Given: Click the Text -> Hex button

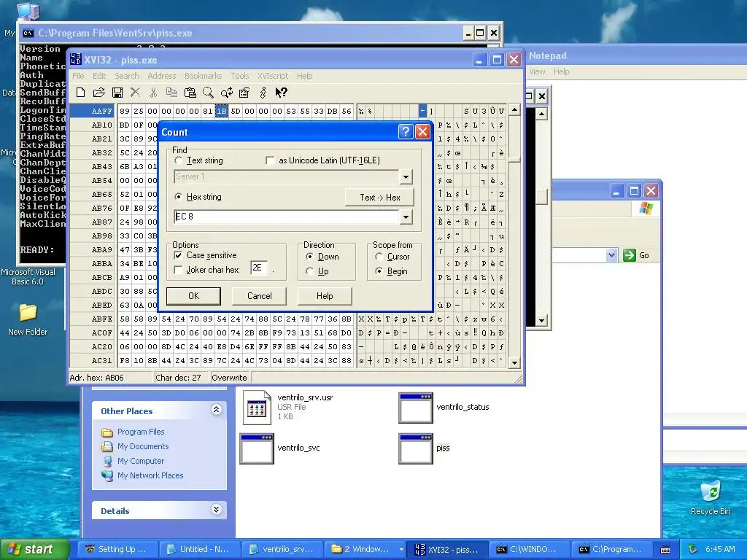Looking at the screenshot, I should [x=379, y=197].
